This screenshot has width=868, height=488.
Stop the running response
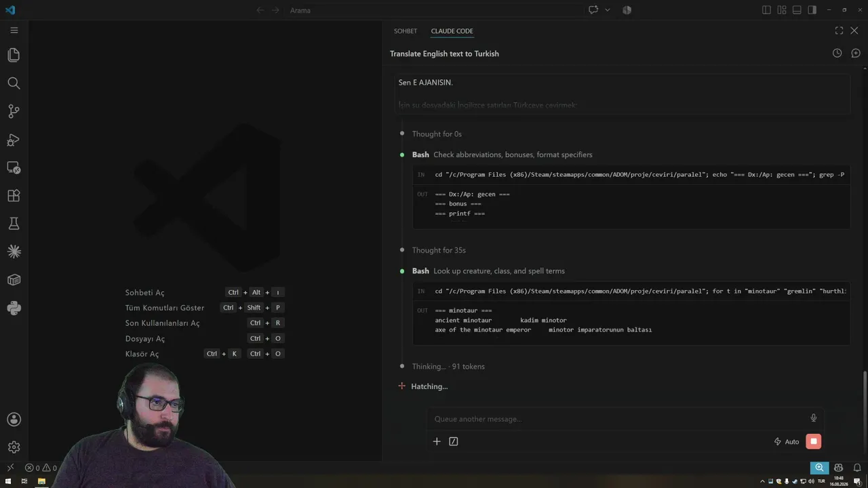814,441
